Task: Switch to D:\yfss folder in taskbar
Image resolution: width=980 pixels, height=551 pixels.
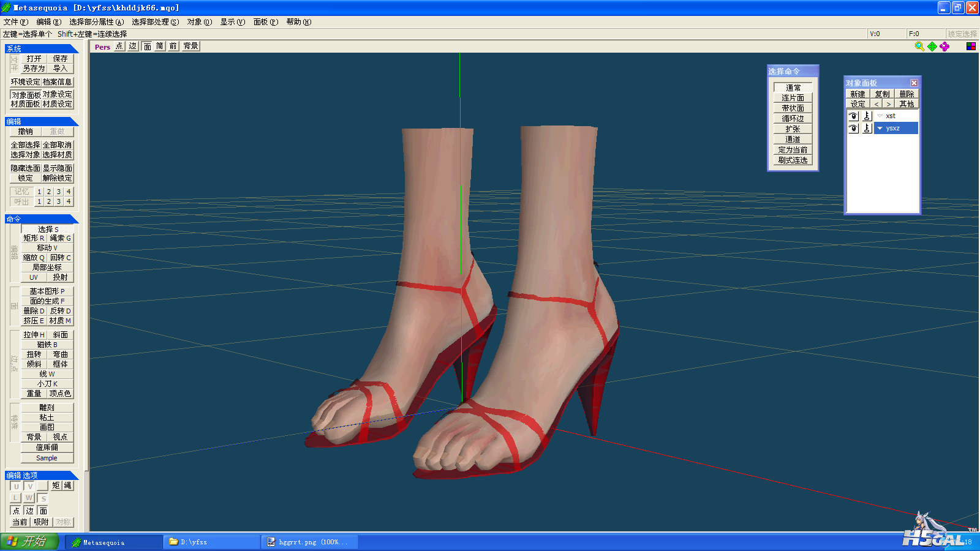Action: (211, 542)
